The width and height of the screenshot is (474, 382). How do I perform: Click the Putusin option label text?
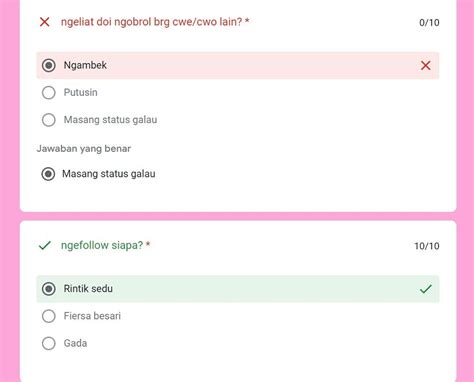[81, 92]
